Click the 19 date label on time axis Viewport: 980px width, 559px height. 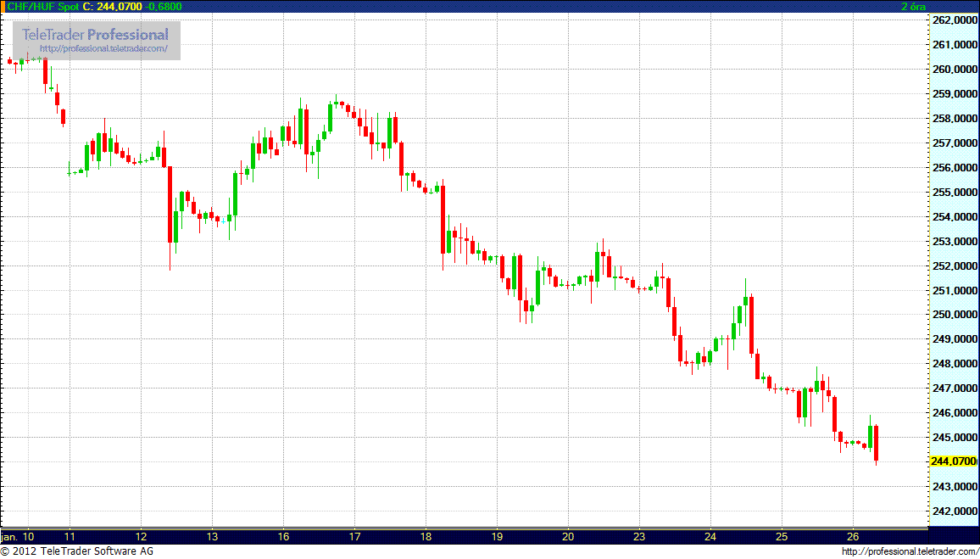[x=497, y=536]
